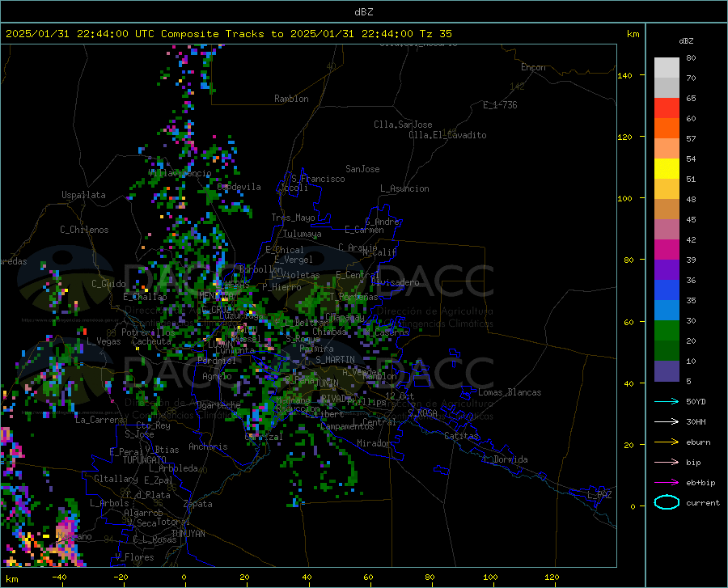
Task: Click the 'Encon' label at upper right
Action: coord(533,67)
